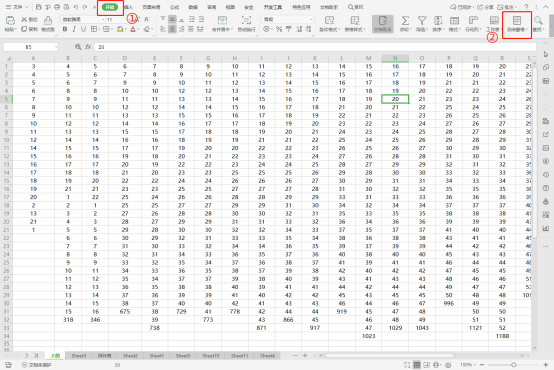This screenshot has width=554, height=370.
Task: Click the fill color bucket swatch
Action: click(120, 29)
